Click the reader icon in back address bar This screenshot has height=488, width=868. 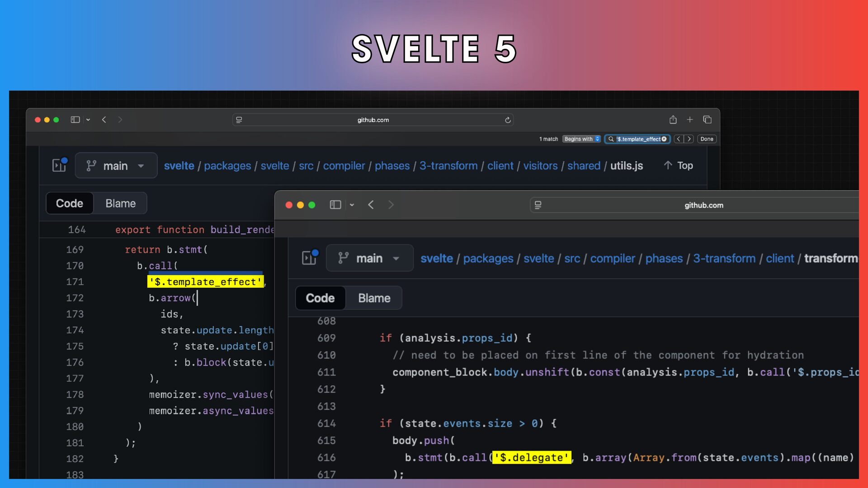[239, 120]
